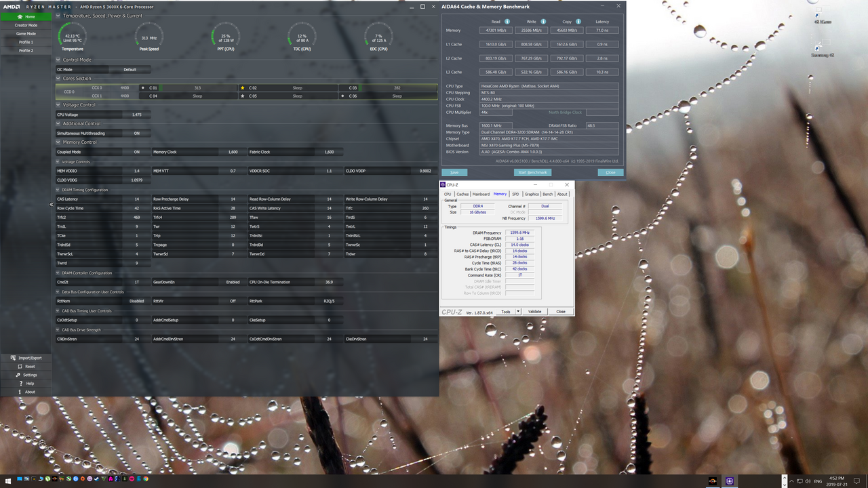Open Ryzen Master Help
868x488 pixels.
tap(26, 384)
